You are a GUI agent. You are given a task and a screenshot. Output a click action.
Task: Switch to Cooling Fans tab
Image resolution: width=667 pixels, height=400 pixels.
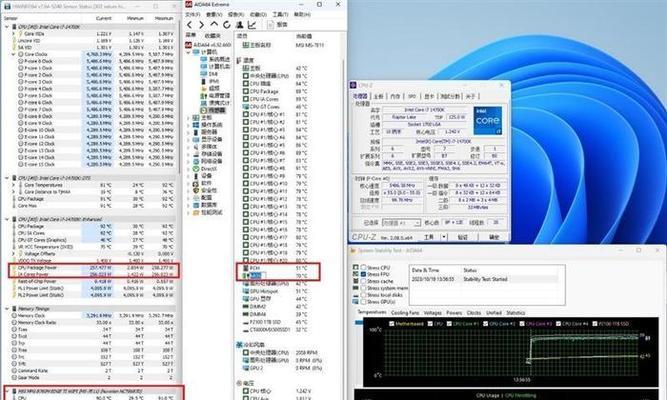405,313
